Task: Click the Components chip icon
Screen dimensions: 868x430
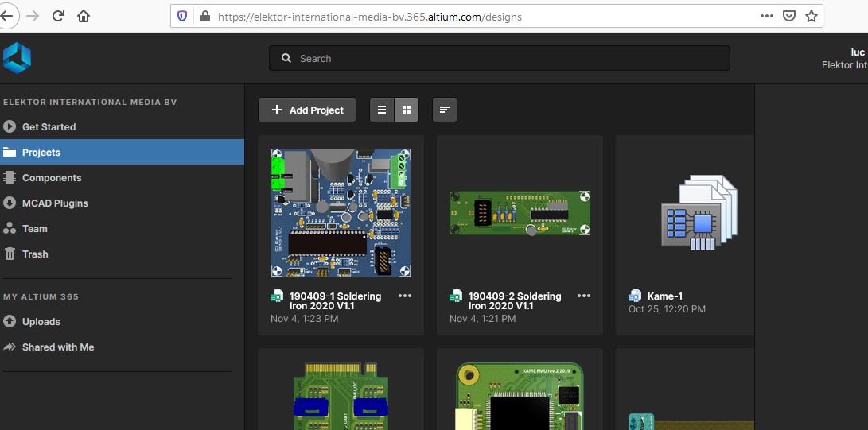Action: 10,177
